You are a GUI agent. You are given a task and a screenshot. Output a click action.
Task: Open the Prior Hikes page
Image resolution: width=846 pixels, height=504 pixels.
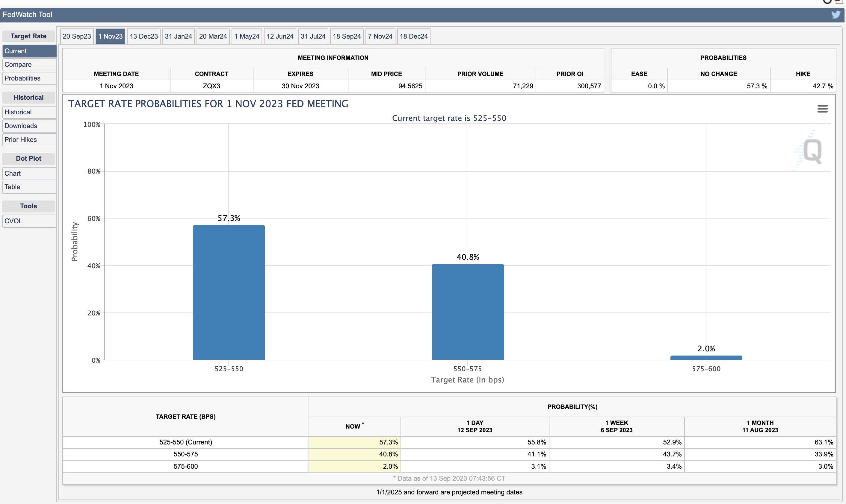(29, 139)
